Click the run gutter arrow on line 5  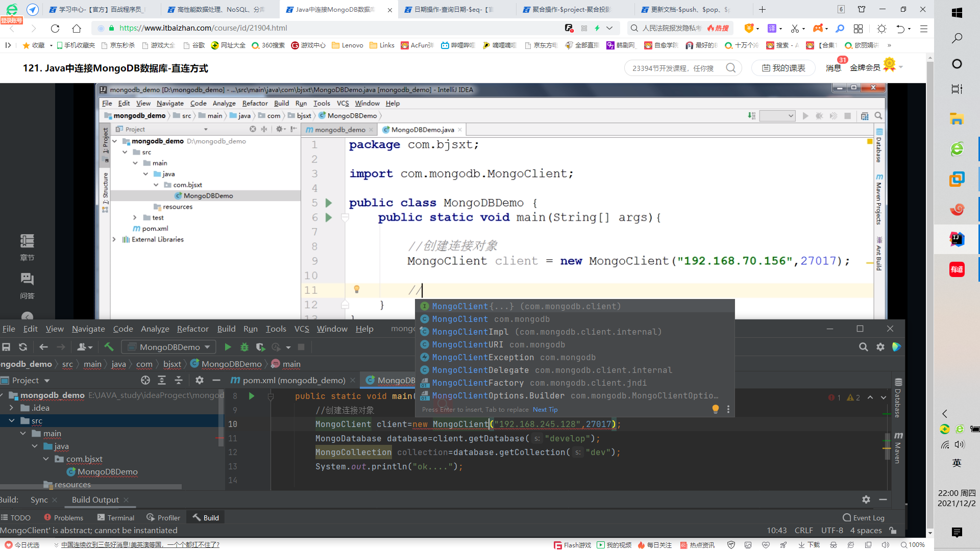coord(329,203)
